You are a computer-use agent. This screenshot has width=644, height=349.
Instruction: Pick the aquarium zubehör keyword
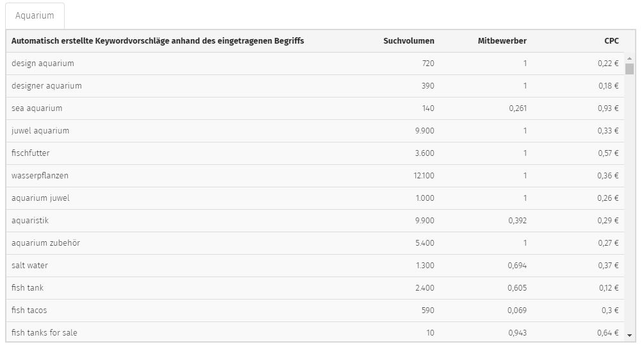[45, 243]
